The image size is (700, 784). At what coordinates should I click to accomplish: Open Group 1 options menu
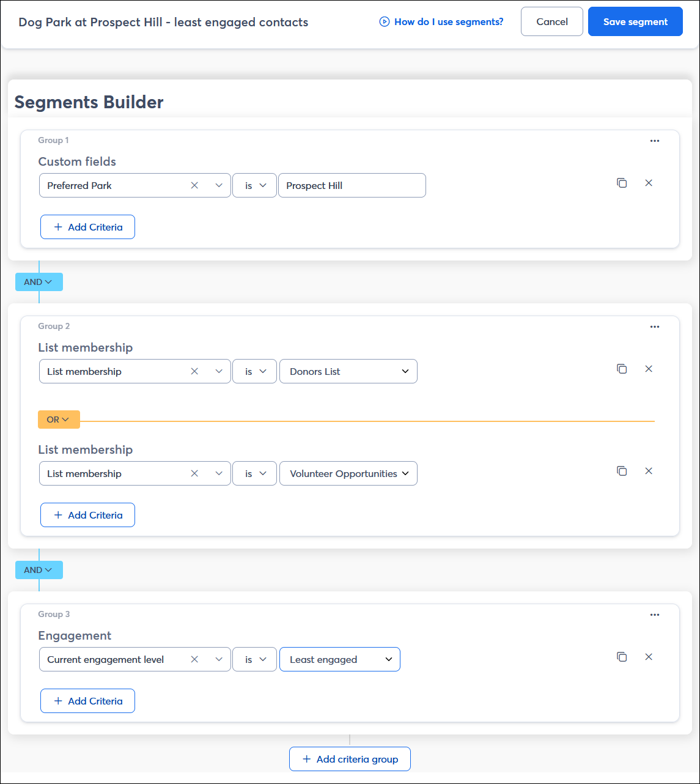655,141
